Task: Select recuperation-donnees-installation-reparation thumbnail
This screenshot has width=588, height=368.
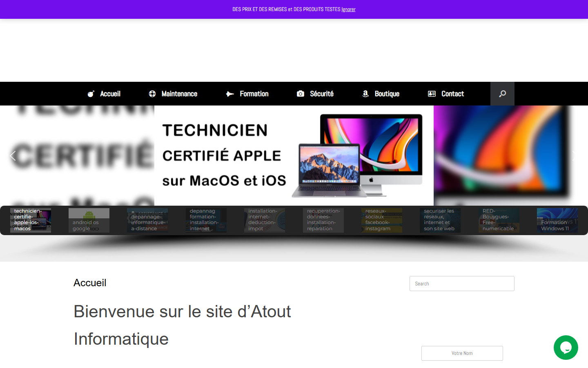Action: tap(323, 220)
